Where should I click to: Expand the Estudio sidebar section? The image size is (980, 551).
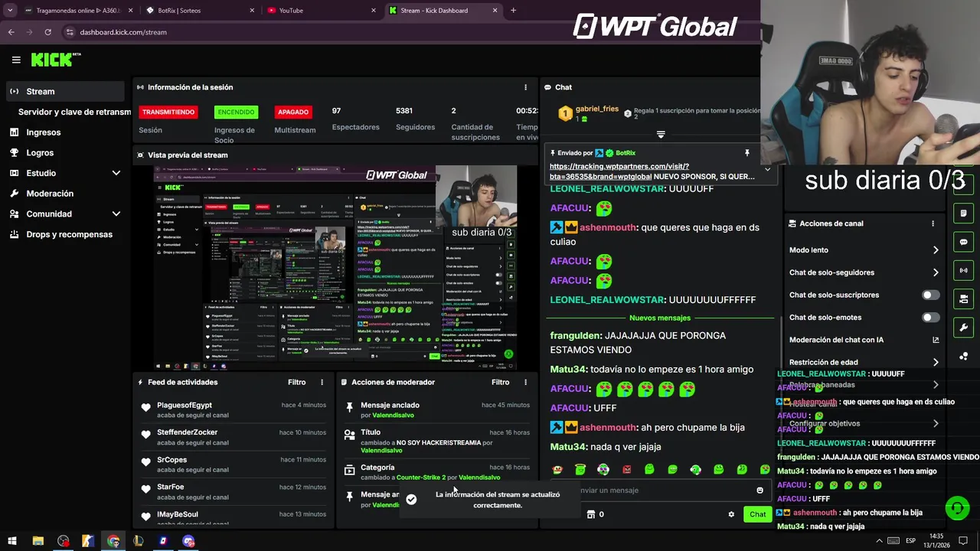point(116,173)
